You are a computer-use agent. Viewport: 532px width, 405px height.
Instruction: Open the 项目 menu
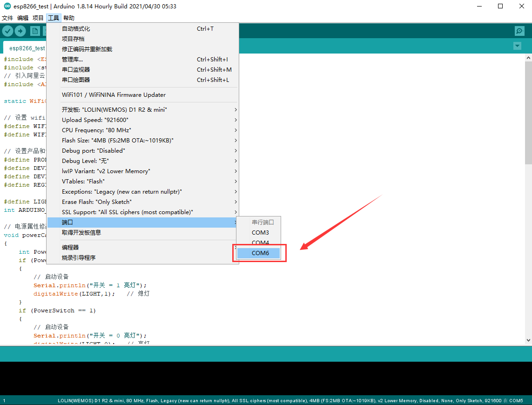tap(38, 18)
